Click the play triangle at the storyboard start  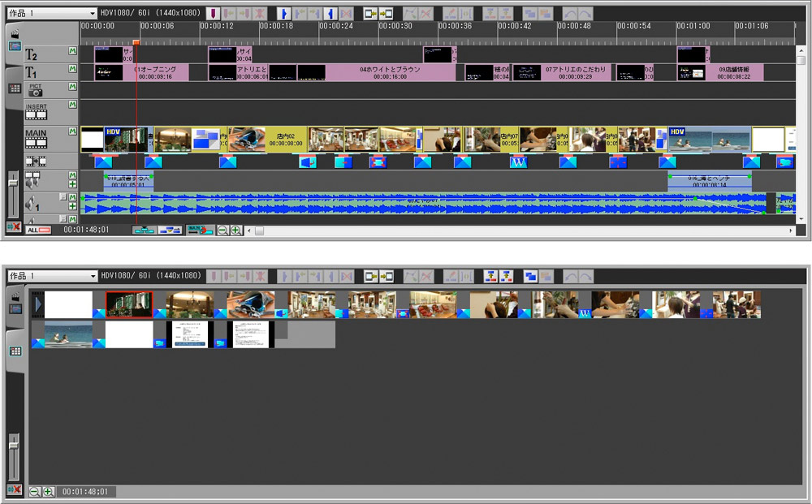[38, 304]
